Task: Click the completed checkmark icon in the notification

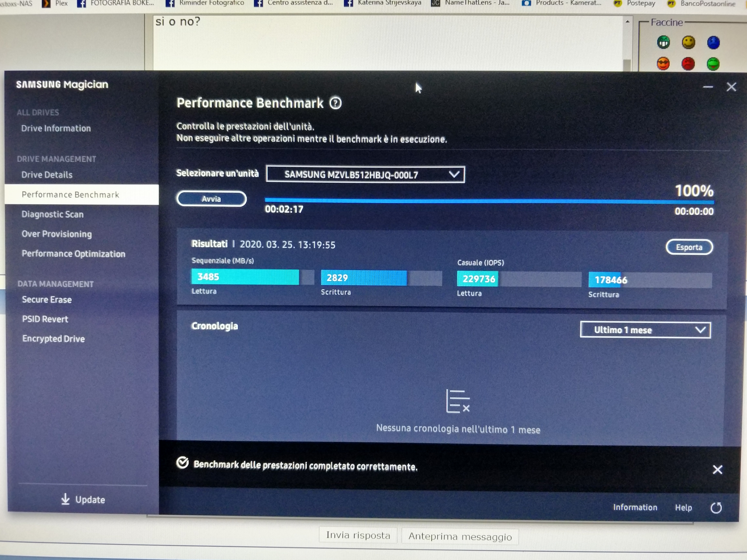Action: coord(182,463)
